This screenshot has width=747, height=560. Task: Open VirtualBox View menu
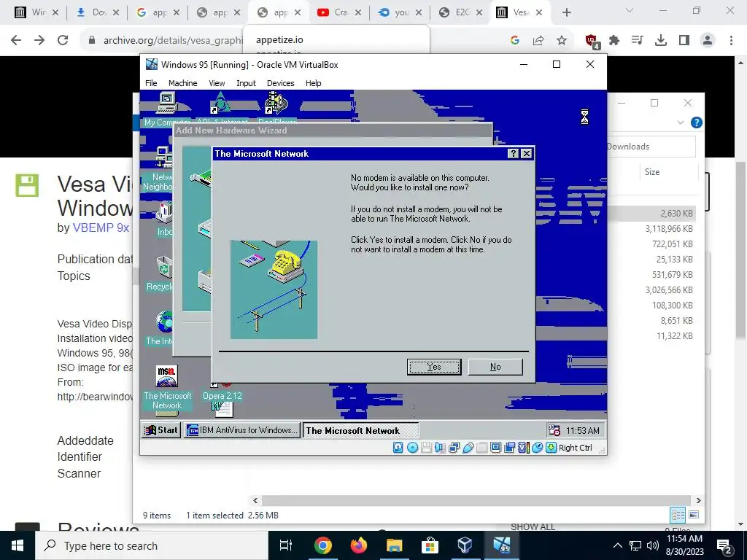click(x=217, y=83)
